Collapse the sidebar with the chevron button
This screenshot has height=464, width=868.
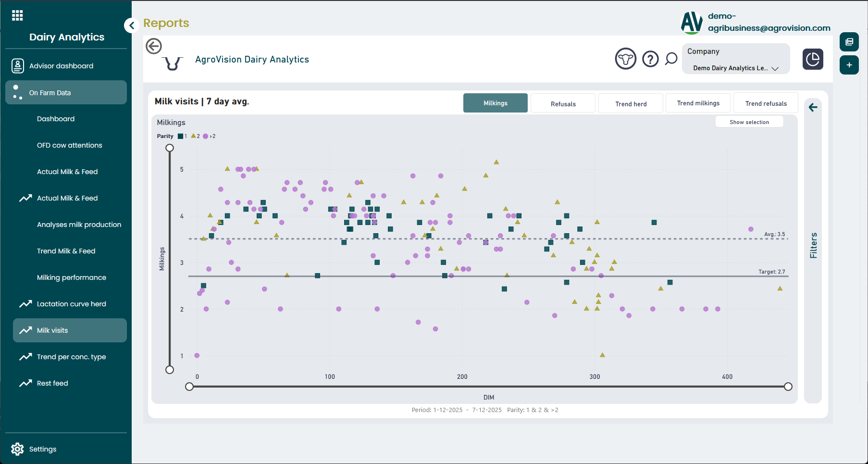pos(131,25)
